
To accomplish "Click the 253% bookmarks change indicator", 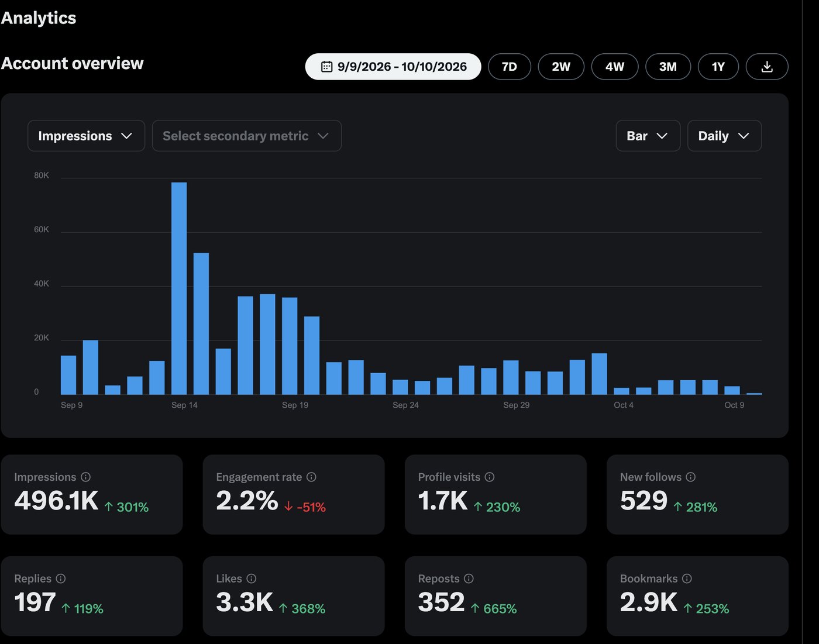I will [706, 609].
